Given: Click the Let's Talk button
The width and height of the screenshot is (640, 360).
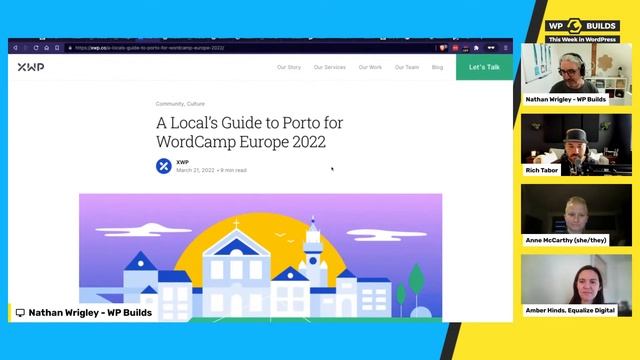Looking at the screenshot, I should click(x=484, y=67).
